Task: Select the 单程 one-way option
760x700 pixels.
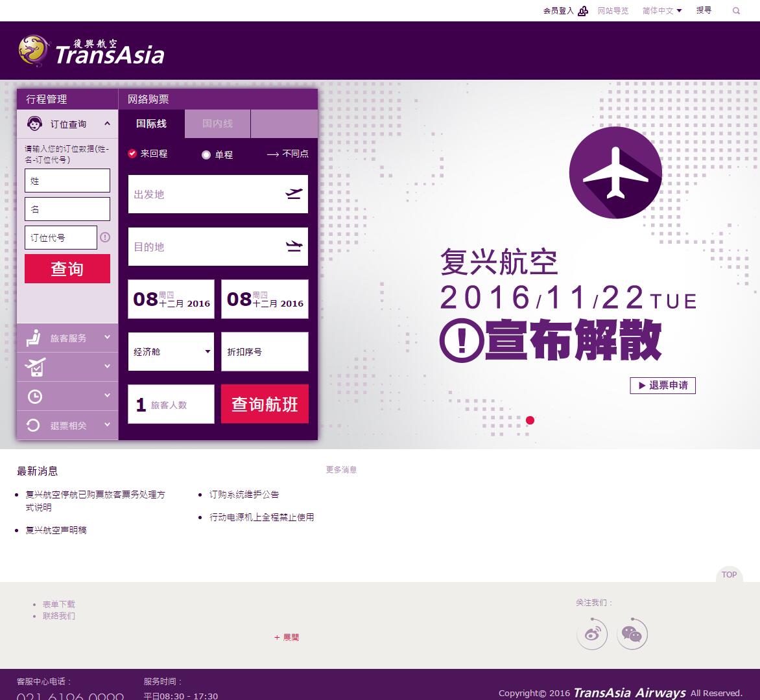Action: tap(217, 155)
